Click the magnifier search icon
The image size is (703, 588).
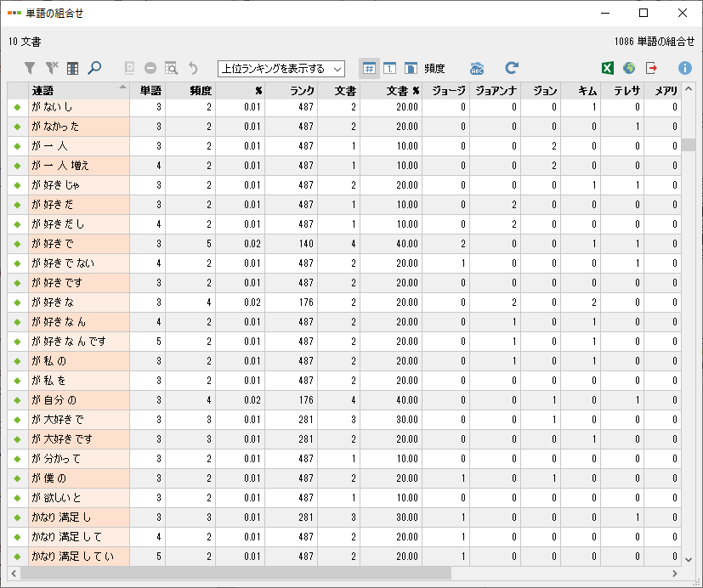point(94,68)
